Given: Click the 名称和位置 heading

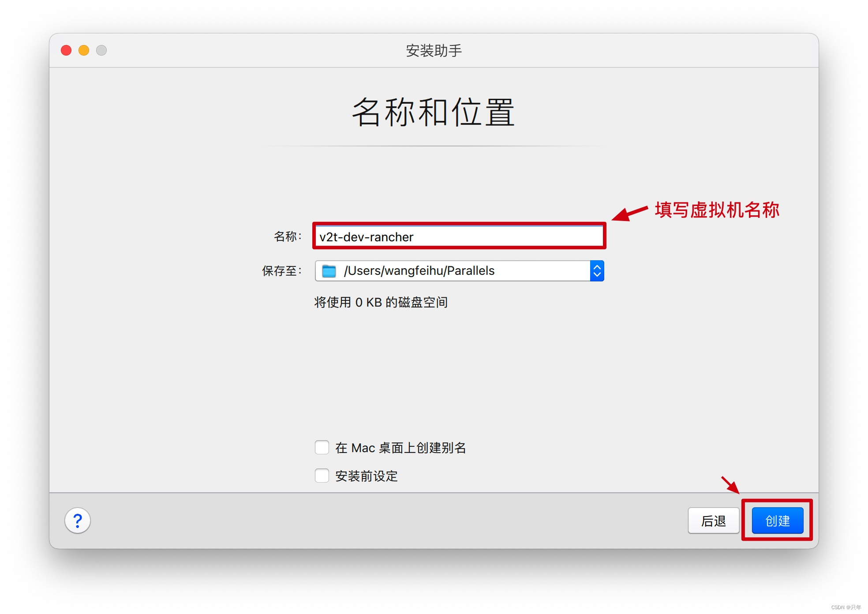Looking at the screenshot, I should point(434,112).
